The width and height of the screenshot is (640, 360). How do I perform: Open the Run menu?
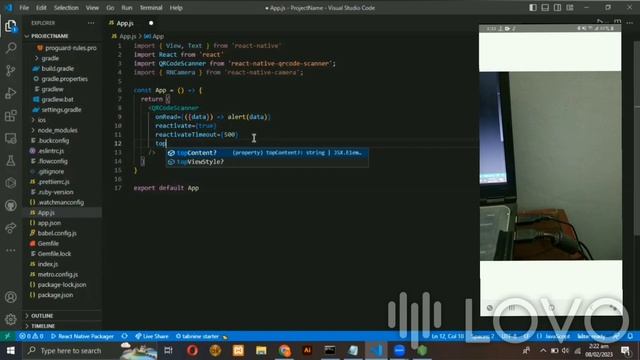click(127, 8)
